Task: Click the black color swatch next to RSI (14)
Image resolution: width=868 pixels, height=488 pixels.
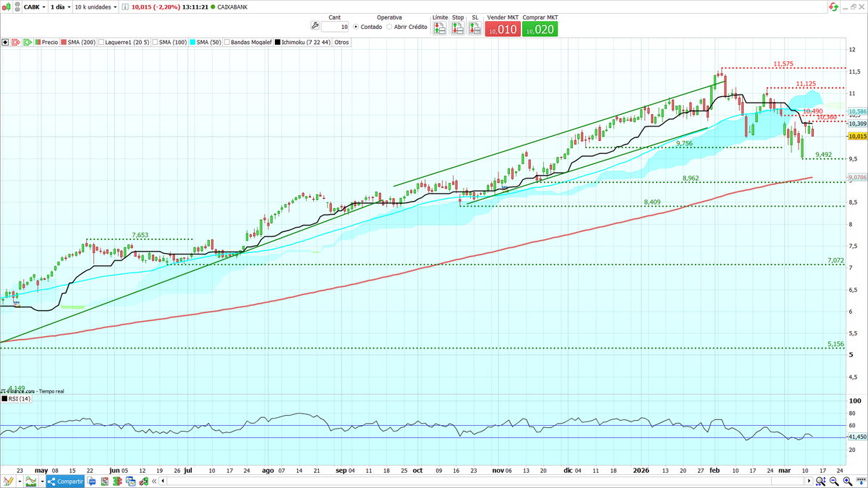Action: click(x=4, y=398)
